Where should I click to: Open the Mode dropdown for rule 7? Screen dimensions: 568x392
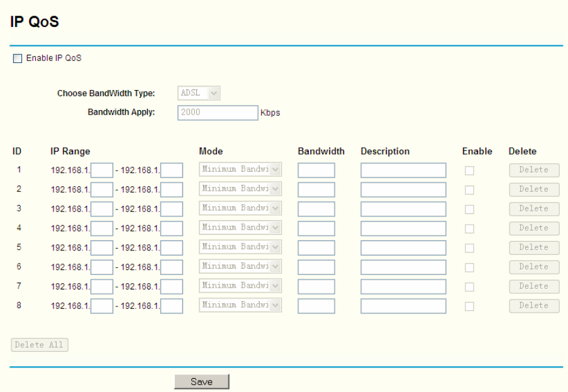(240, 286)
